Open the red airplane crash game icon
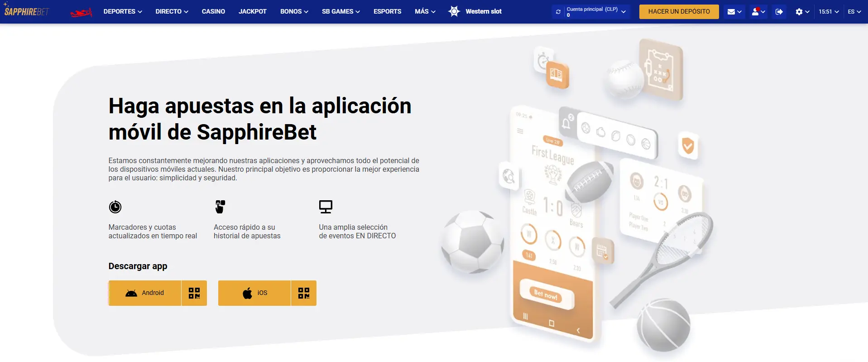The height and width of the screenshot is (362, 868). point(81,12)
